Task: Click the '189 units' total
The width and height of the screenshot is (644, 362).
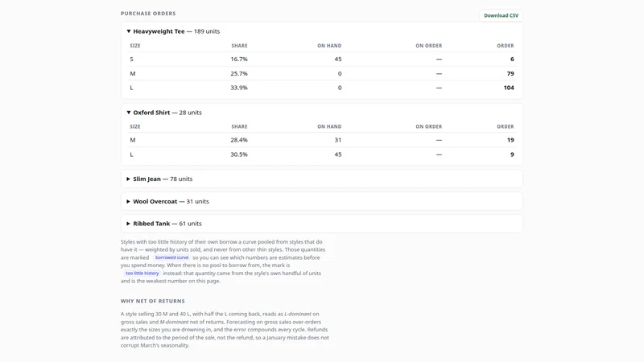Action: click(x=207, y=31)
